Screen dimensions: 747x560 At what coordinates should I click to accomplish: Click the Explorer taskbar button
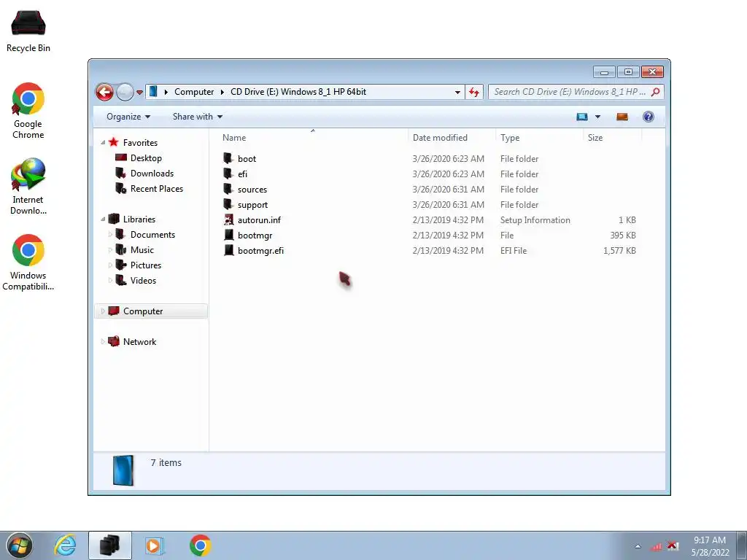(110, 545)
